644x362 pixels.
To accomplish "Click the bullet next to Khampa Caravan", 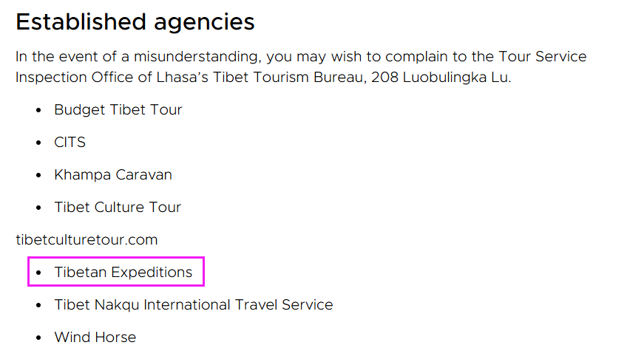I will click(x=38, y=175).
